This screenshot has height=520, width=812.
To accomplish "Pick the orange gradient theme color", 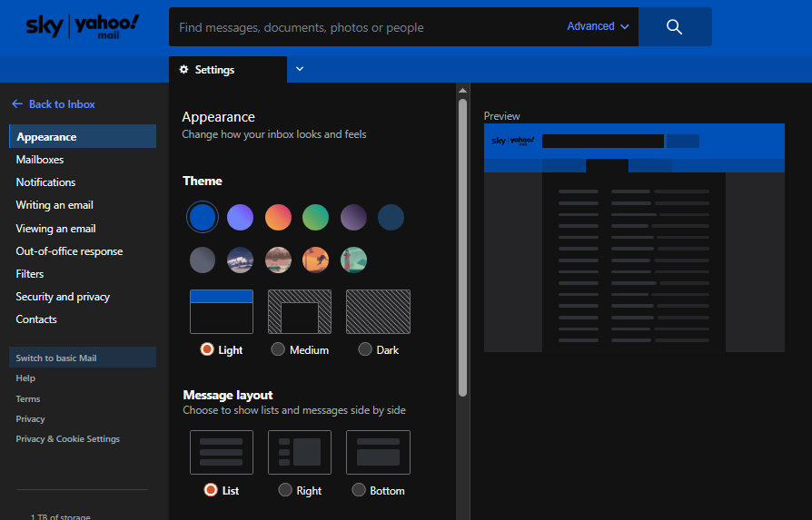I will click(x=278, y=217).
